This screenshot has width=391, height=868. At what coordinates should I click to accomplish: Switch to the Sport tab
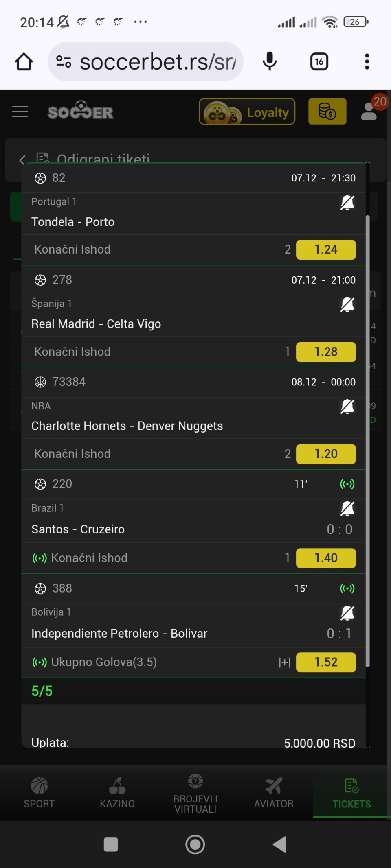tap(39, 792)
